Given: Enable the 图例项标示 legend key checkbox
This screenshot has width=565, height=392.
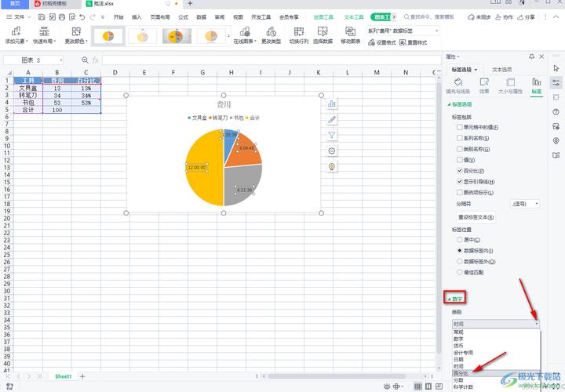Looking at the screenshot, I should [459, 193].
